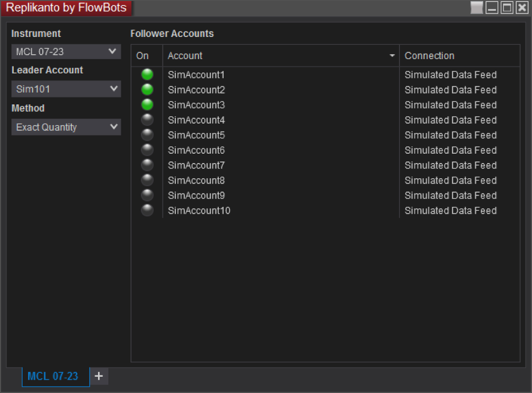Viewport: 532px width, 393px height.
Task: Disable the SimAccount2 green status toggle
Action: click(x=147, y=90)
